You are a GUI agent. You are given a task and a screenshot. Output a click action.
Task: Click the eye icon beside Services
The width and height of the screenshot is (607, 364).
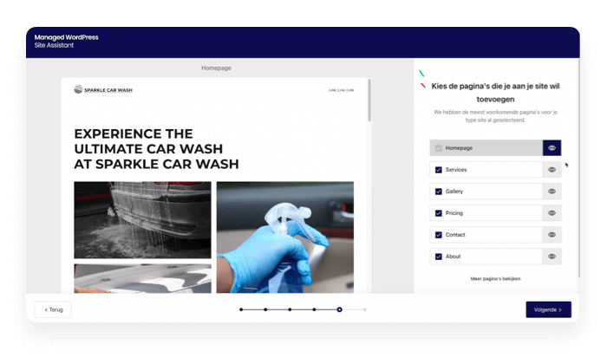552,170
